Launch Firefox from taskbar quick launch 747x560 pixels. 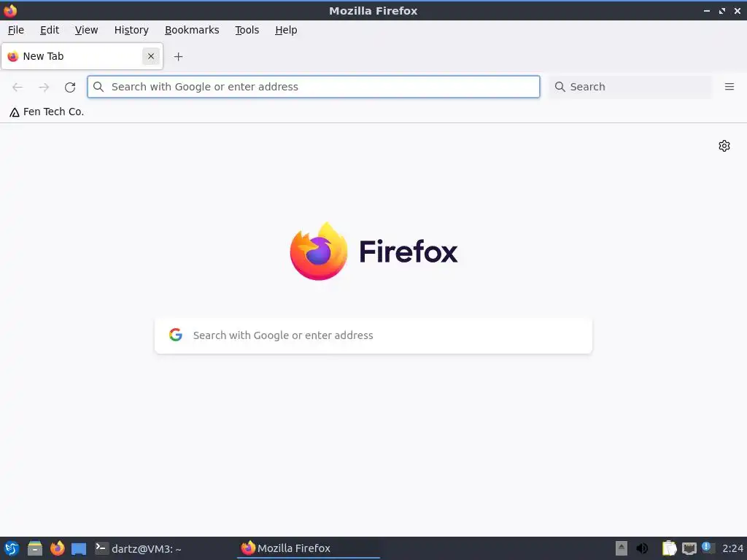[57, 548]
